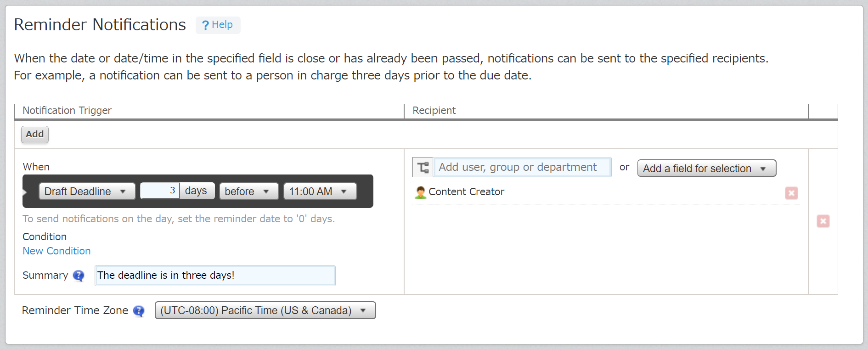This screenshot has width=868, height=349.
Task: Click the days number input field
Action: pos(159,191)
